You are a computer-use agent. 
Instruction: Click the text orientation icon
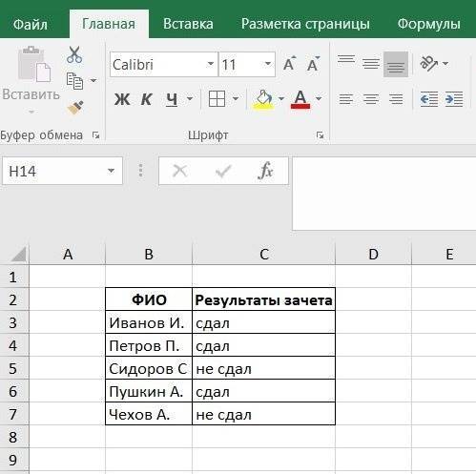[428, 63]
